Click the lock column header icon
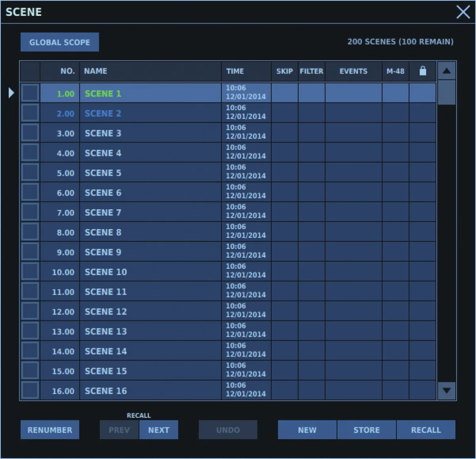The width and height of the screenshot is (476, 459). pyautogui.click(x=423, y=71)
